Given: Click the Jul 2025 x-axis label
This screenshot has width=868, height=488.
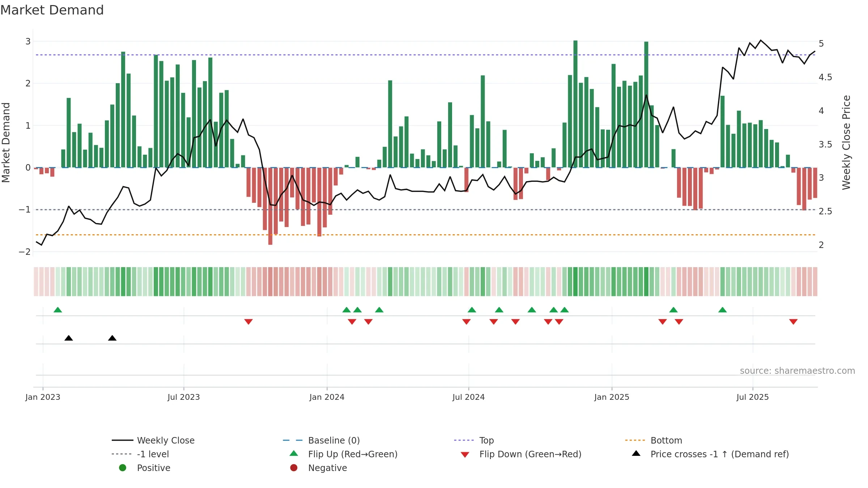Looking at the screenshot, I should [753, 397].
